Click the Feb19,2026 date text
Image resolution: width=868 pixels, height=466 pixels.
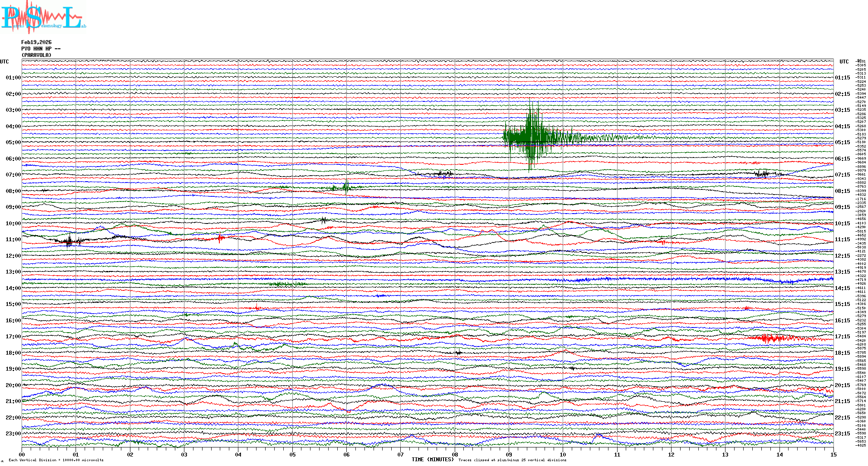click(36, 42)
